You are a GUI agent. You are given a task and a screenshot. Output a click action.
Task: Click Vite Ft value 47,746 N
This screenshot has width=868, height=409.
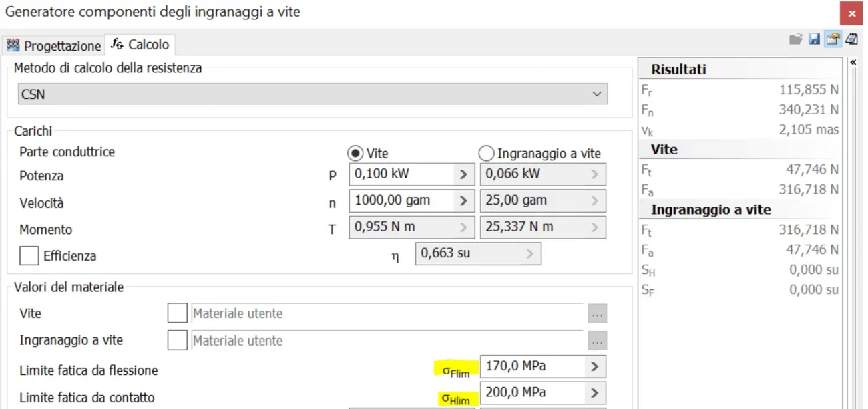(812, 170)
